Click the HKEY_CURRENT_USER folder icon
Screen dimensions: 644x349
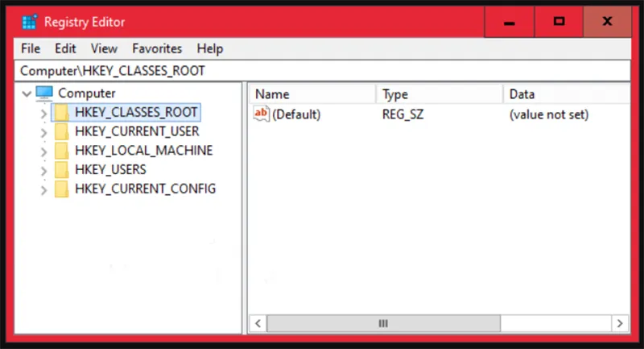[62, 131]
